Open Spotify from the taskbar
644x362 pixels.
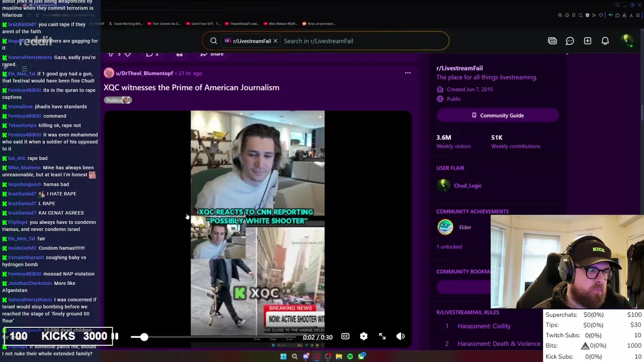[x=350, y=356]
